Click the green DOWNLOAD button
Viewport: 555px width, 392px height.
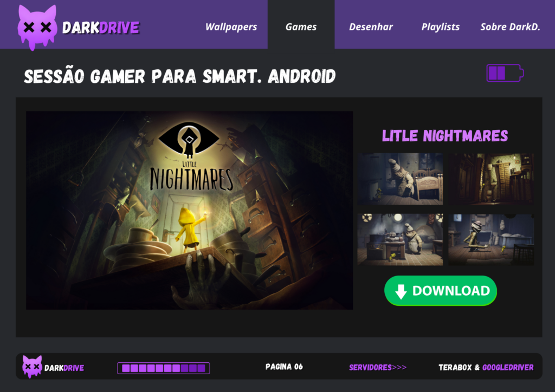[x=441, y=291]
